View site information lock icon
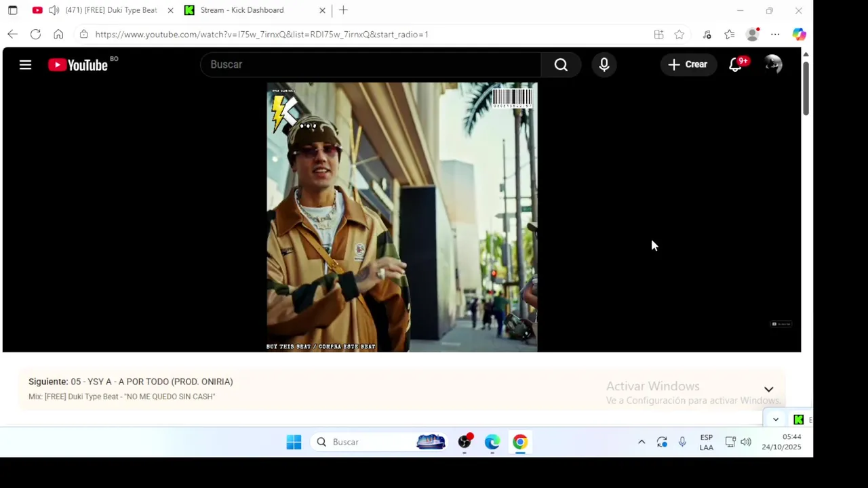This screenshot has width=868, height=488. 83,34
